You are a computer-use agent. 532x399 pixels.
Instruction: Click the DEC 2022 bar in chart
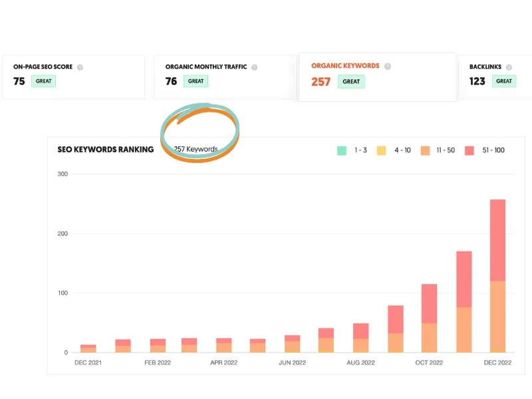[x=497, y=276]
